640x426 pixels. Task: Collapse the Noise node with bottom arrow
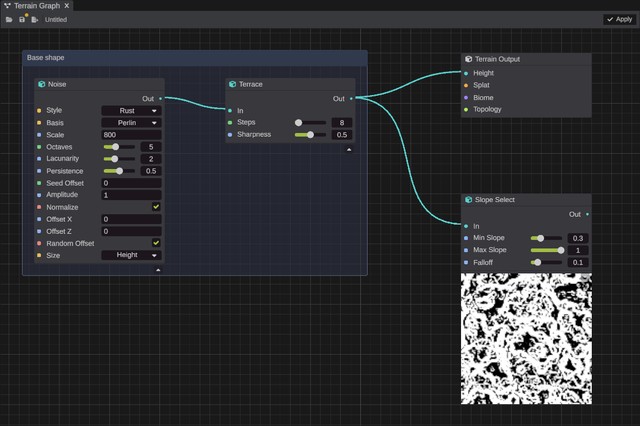pos(158,270)
